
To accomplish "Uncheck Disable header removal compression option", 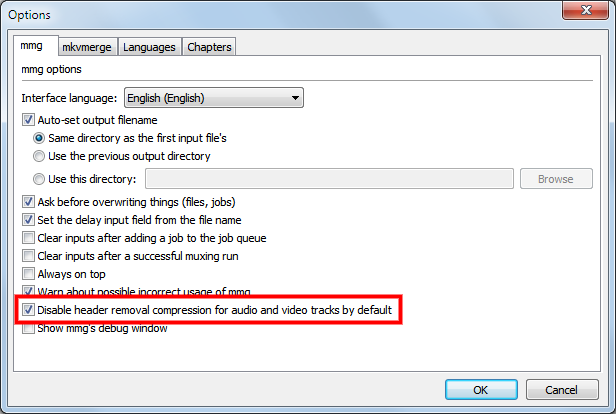I will click(28, 310).
